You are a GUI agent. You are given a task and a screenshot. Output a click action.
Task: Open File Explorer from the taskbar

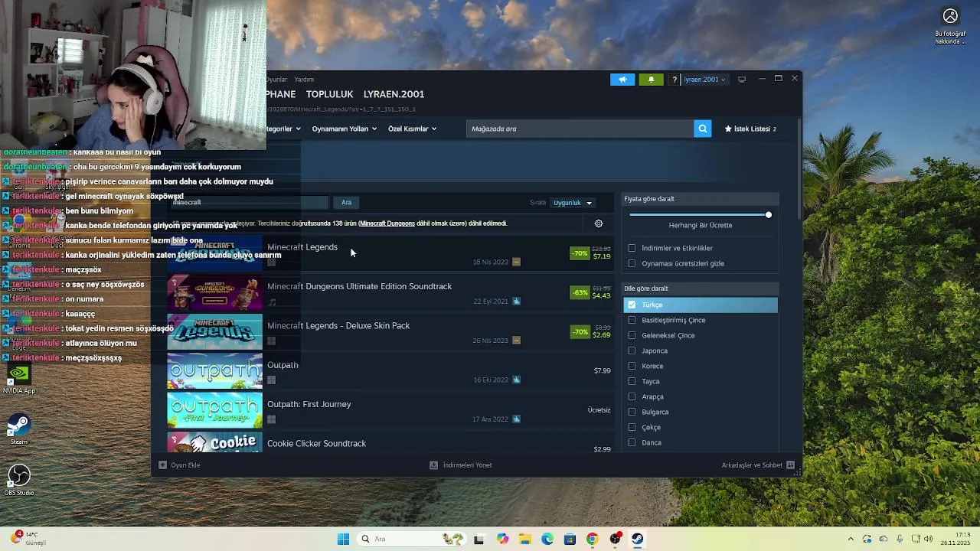[x=525, y=539]
